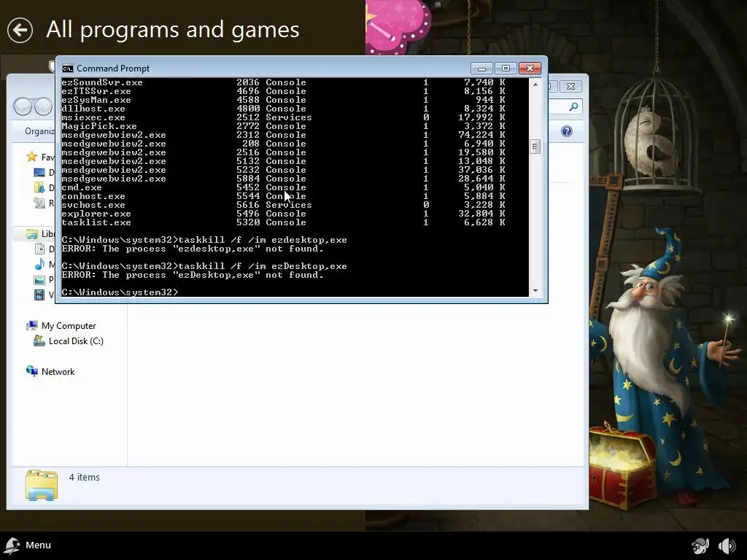Click the MagicPick.exe process row

[283, 126]
